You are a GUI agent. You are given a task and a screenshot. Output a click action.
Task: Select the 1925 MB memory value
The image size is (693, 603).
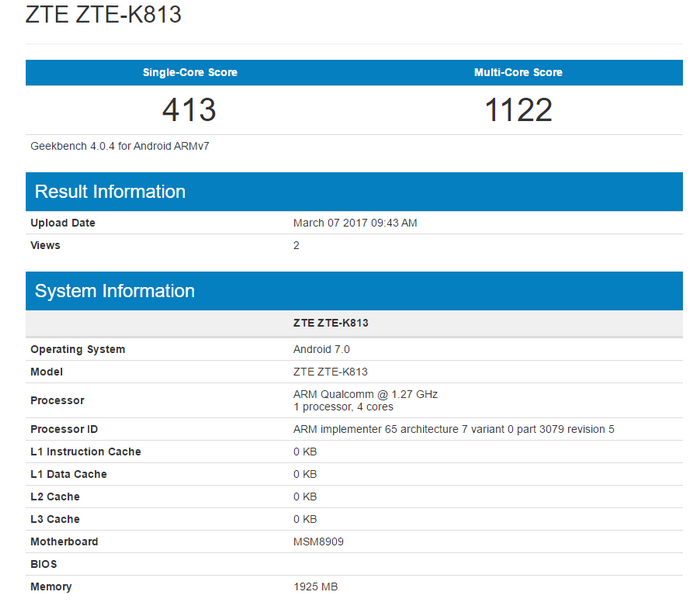coord(316,587)
